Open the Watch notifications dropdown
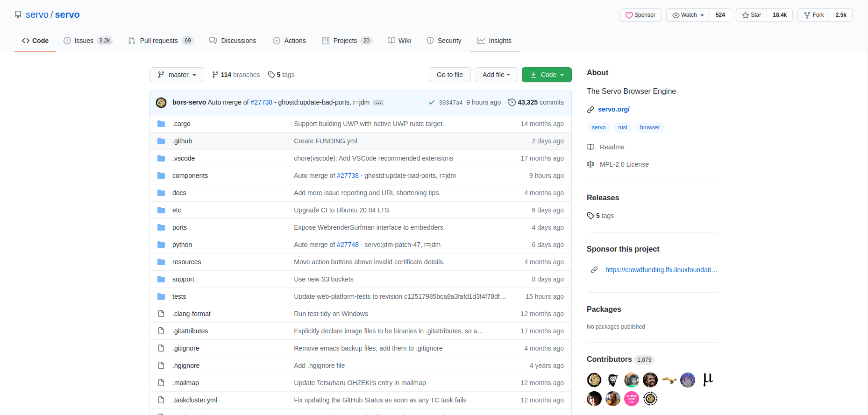 click(688, 15)
